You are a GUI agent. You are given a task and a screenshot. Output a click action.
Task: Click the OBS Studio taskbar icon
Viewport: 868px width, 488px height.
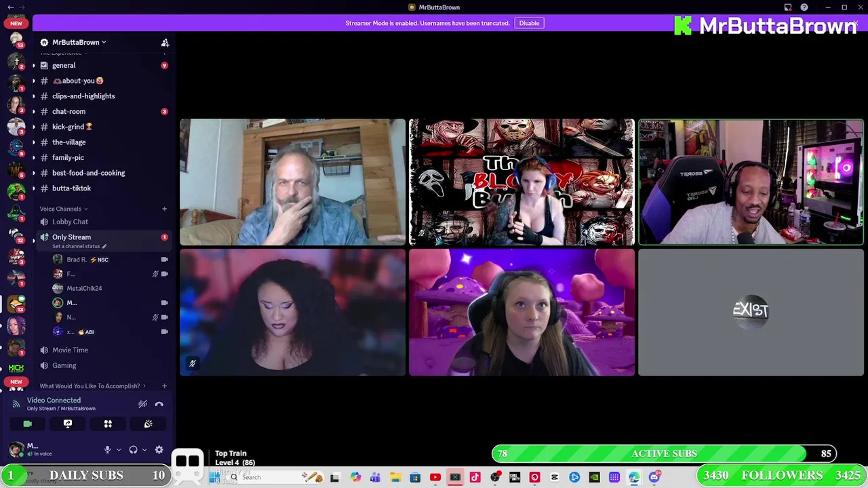495,477
